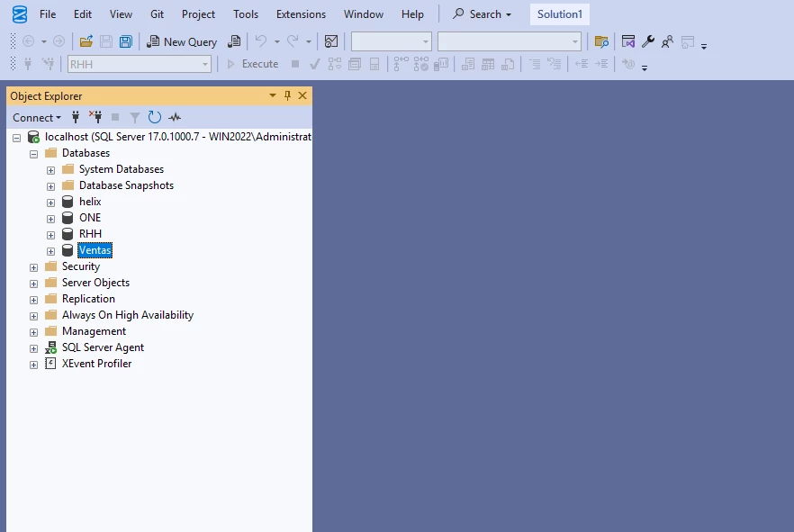Click the Redo arrow icon
This screenshot has height=532, width=794.
[x=293, y=41]
